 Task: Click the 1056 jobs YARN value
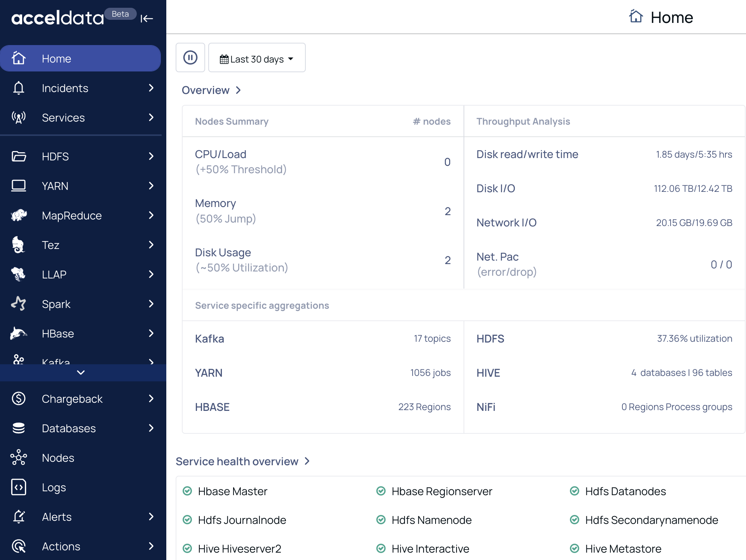(431, 373)
